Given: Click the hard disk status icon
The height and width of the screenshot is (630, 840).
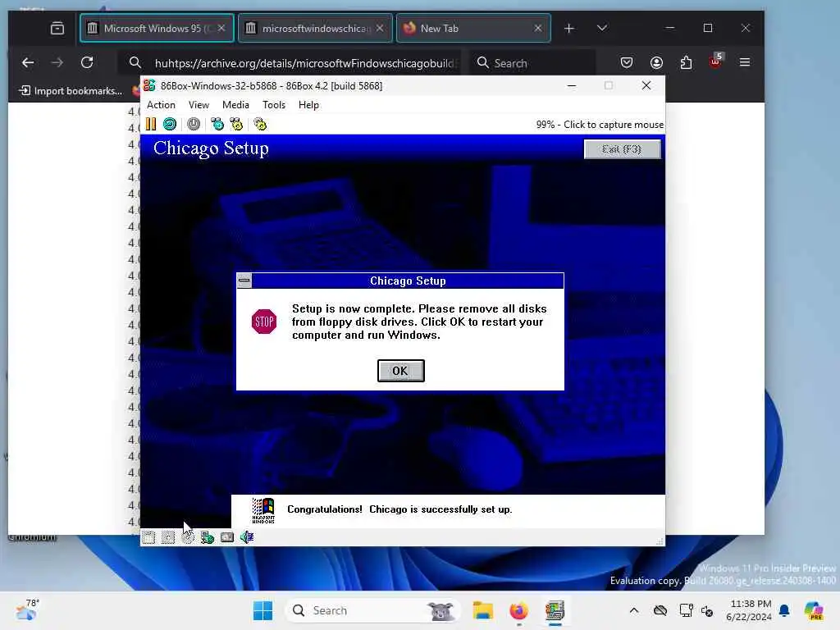Looking at the screenshot, I should 227,537.
